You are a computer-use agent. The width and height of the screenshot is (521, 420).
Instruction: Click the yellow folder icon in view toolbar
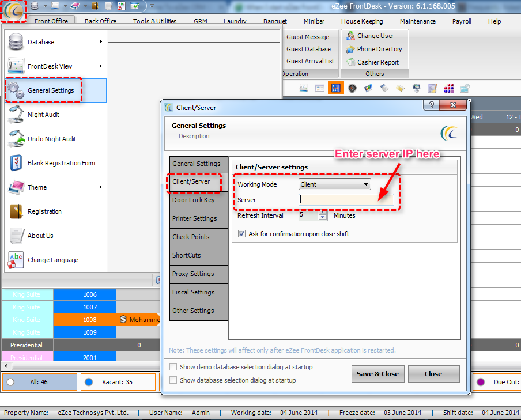[401, 88]
